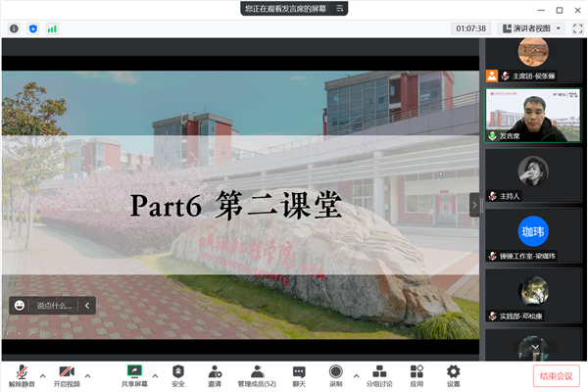Screen dimensions: 588x392
Task: Turn on video with 开启视频
Action: click(67, 373)
